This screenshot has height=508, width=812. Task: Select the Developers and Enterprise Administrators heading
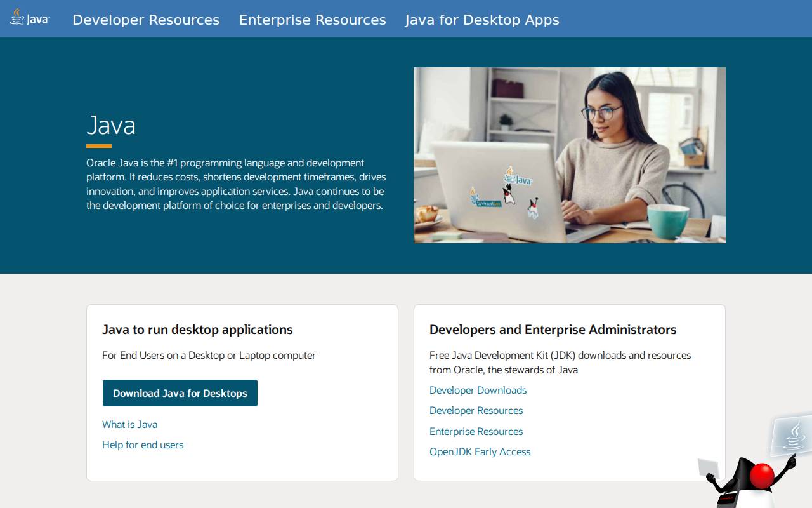pos(553,330)
